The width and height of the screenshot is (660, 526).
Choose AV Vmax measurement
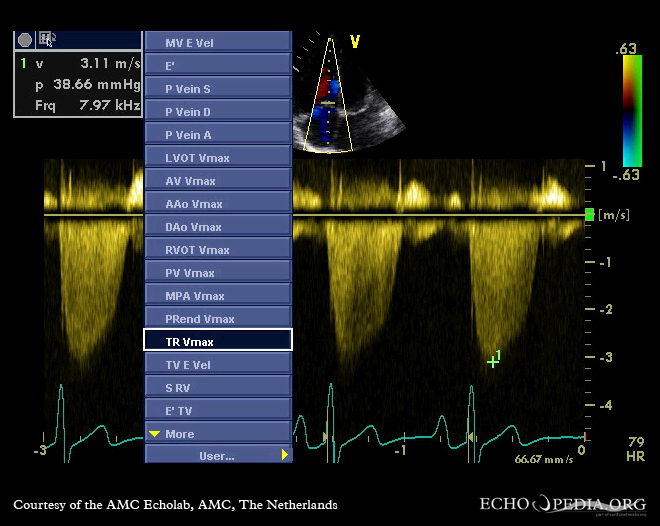tap(218, 181)
